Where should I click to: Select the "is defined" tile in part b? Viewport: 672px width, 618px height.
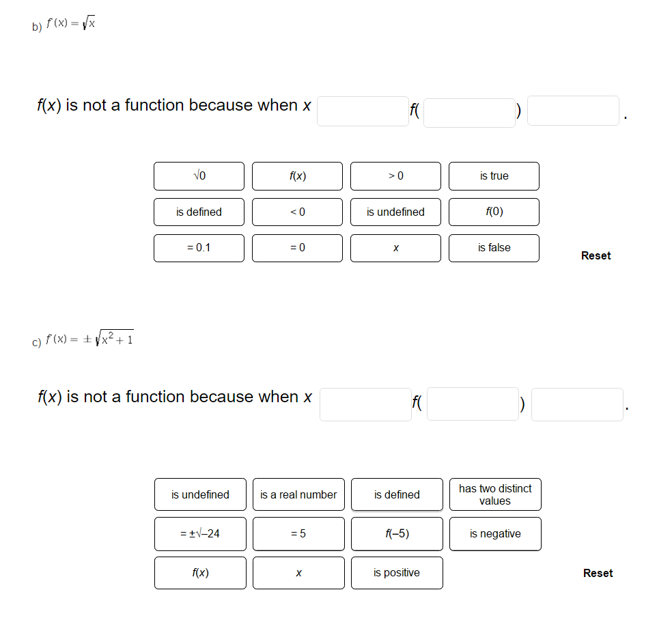[199, 212]
